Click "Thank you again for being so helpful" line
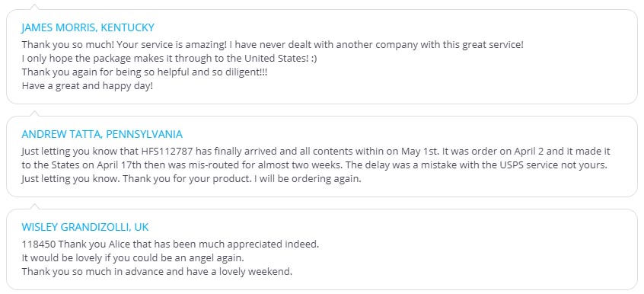This screenshot has width=644, height=294. point(145,72)
